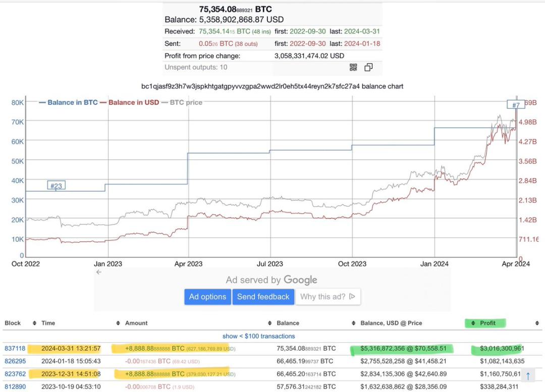This screenshot has height=392, width=545.
Task: Click the Ad options button
Action: click(x=207, y=297)
